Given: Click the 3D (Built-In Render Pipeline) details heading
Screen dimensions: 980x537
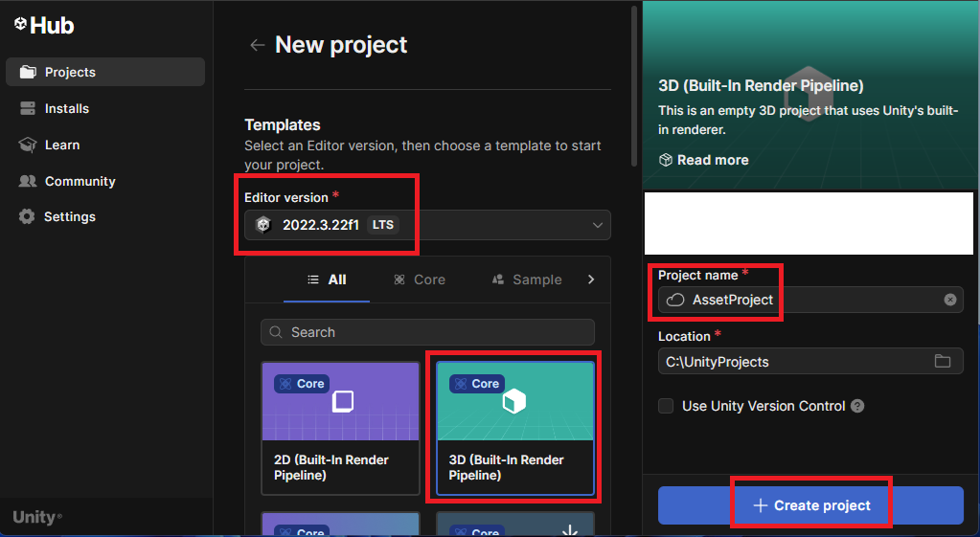Looking at the screenshot, I should coord(761,85).
